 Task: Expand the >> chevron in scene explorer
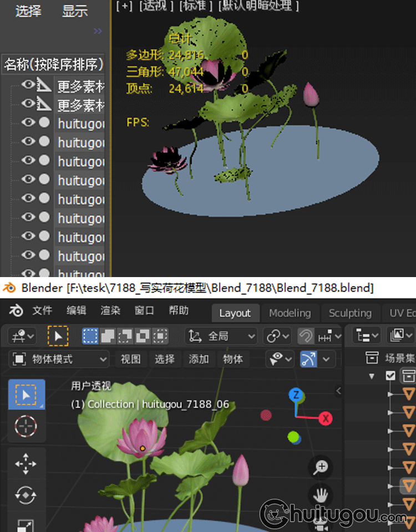coord(98,31)
